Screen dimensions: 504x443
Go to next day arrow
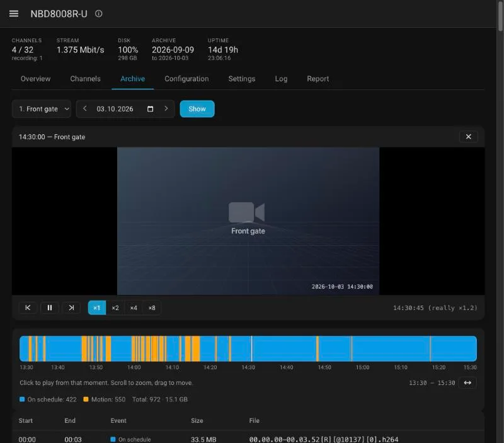pos(166,108)
